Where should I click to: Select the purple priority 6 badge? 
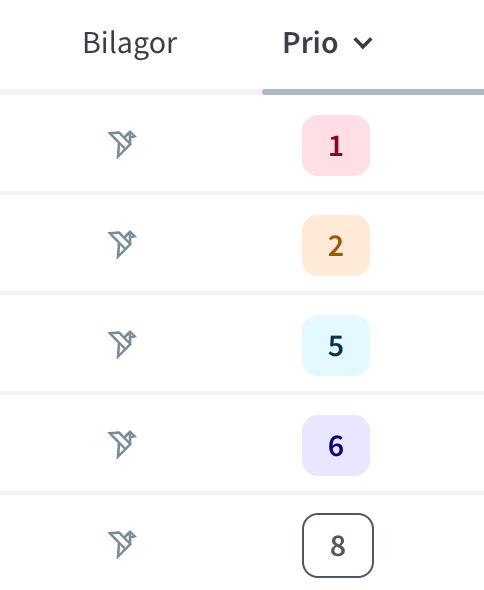click(336, 446)
